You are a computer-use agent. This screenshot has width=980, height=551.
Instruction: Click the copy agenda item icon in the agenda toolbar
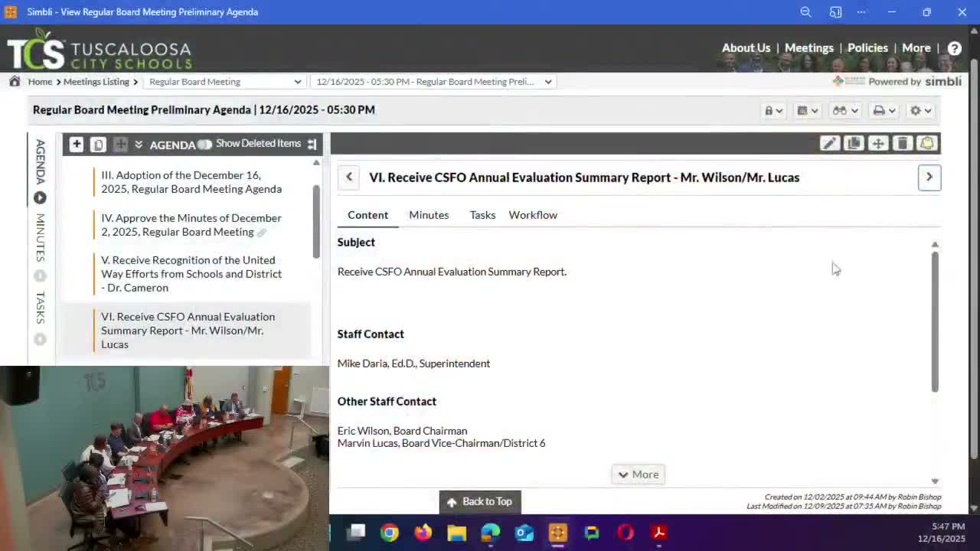click(98, 144)
